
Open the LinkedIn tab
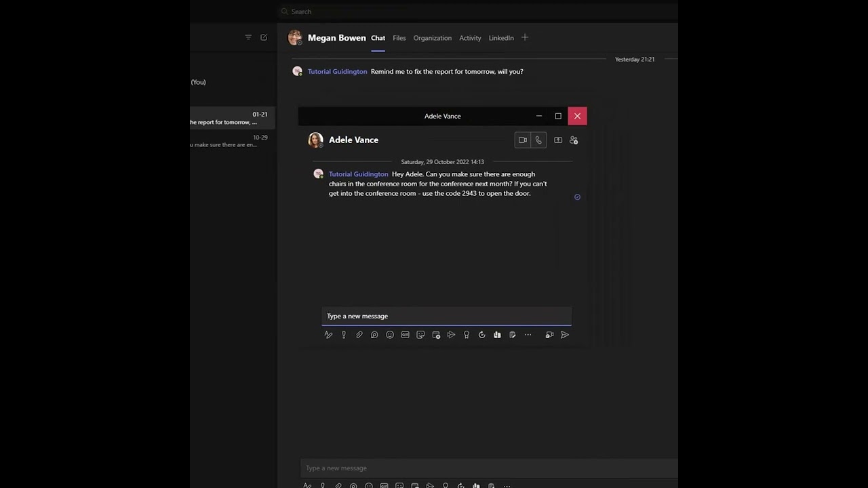pos(501,38)
